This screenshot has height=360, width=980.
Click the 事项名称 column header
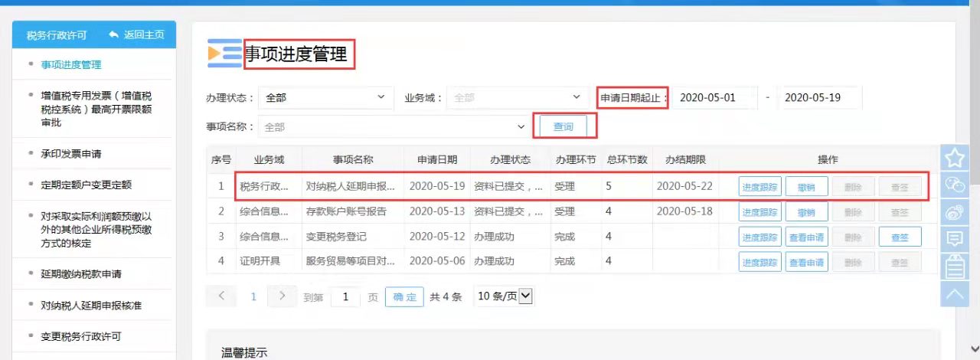(353, 159)
